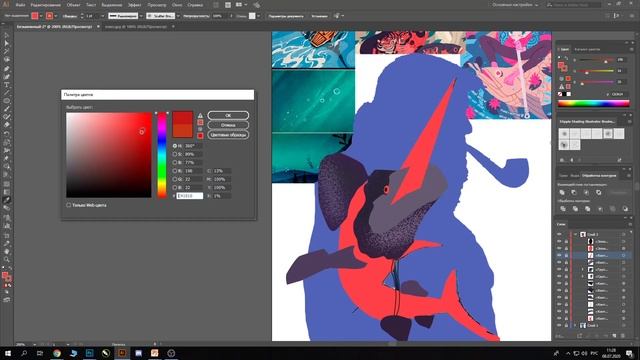Open the Окно menu
640x360 pixels.
coord(177,5)
